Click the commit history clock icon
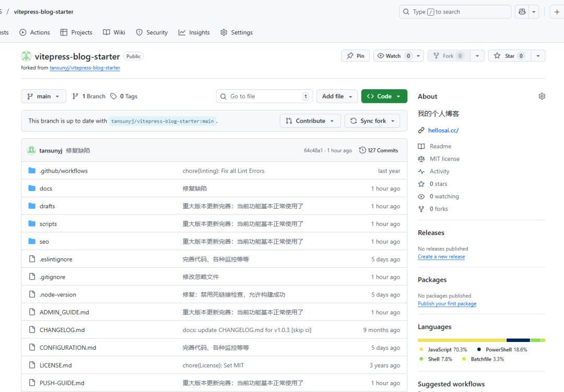This screenshot has height=392, width=564. coord(362,150)
